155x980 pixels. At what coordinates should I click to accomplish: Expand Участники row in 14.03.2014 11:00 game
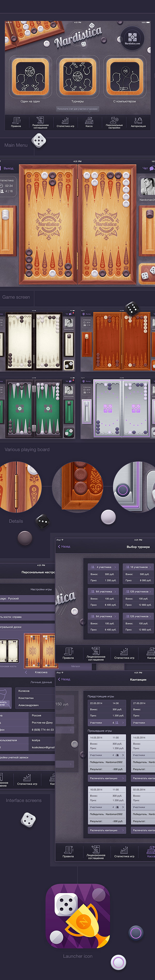pyautogui.click(x=107, y=755)
